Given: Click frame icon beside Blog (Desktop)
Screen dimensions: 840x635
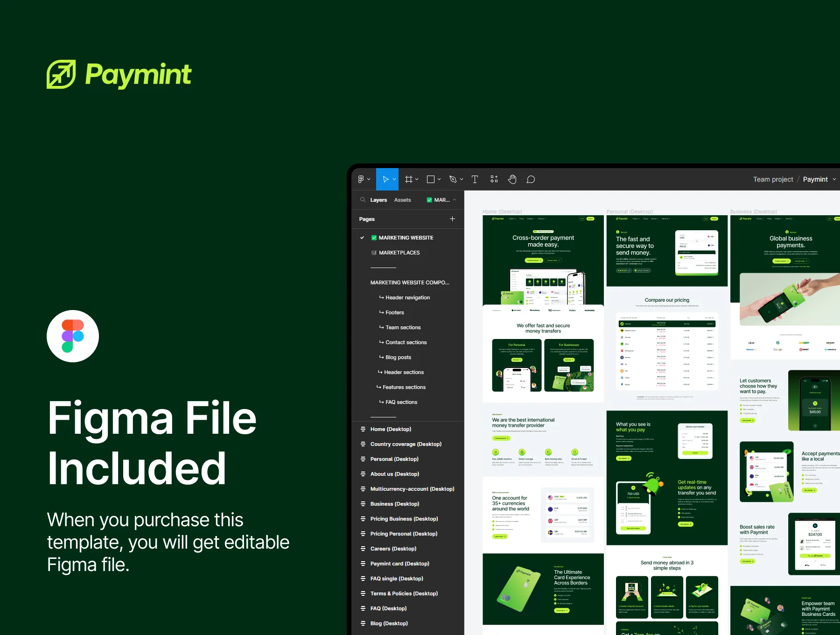Looking at the screenshot, I should pyautogui.click(x=363, y=623).
